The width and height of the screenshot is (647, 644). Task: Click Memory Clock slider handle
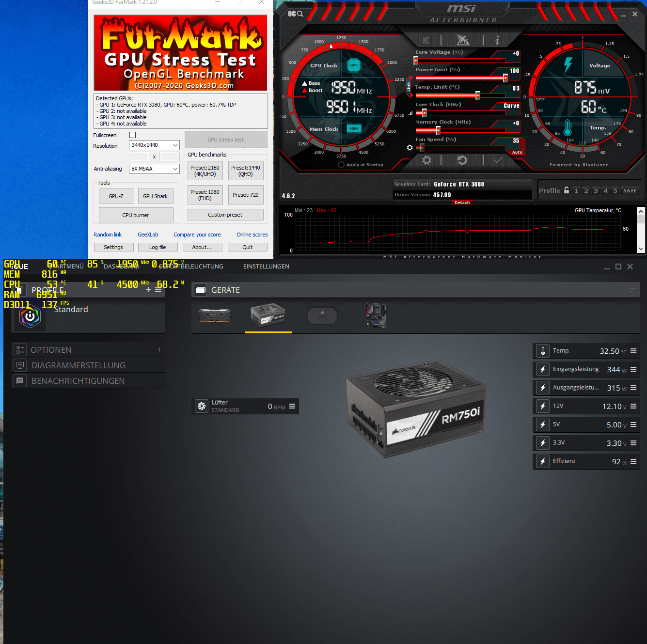point(438,130)
